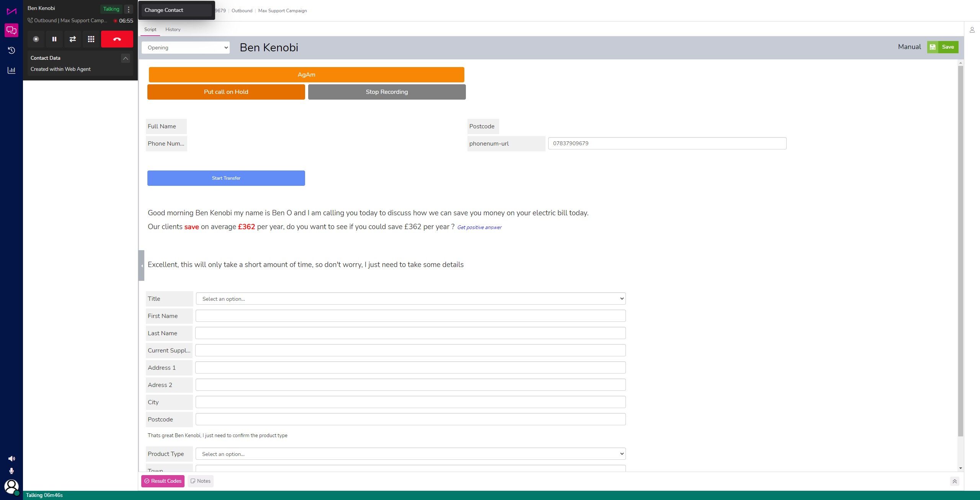Open the Opening script page dropdown

[186, 48]
